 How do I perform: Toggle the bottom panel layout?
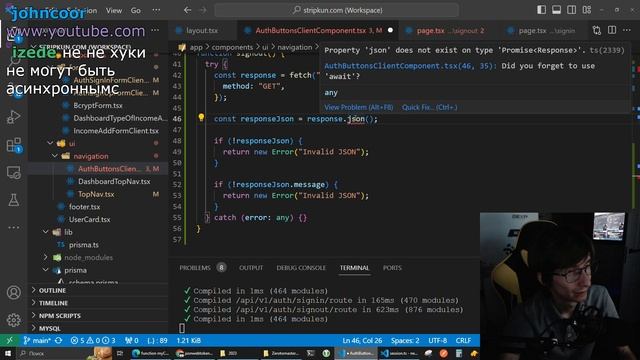(556, 10)
